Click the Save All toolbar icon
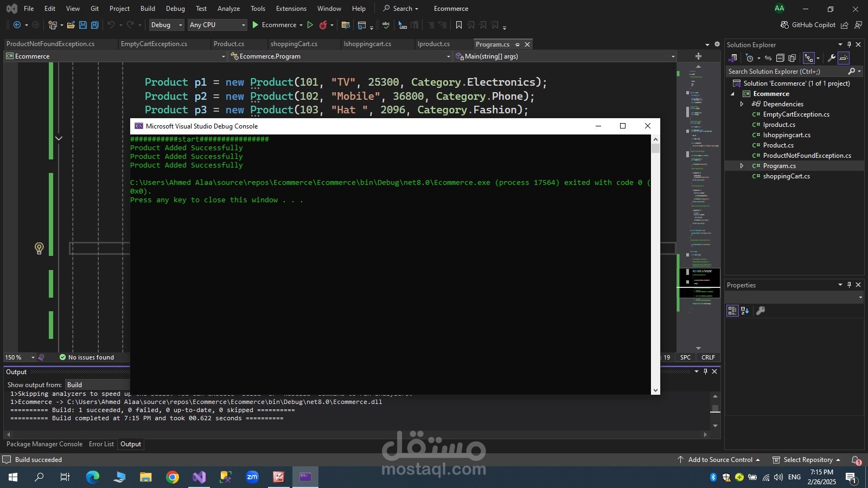The height and width of the screenshot is (488, 868). tap(94, 25)
